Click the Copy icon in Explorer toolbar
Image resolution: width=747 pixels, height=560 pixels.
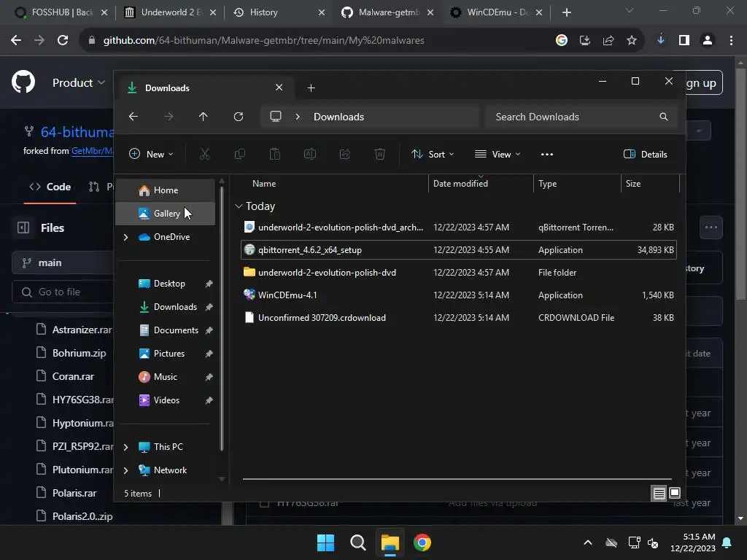[x=239, y=154]
